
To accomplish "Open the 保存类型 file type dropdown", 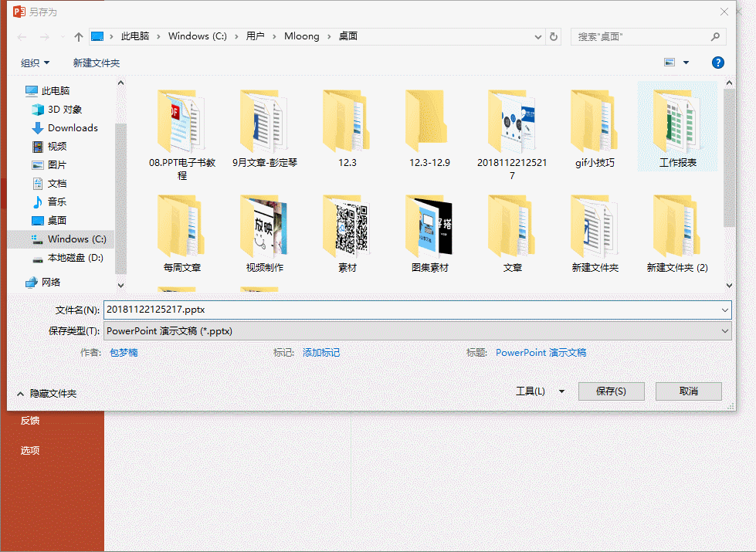I will click(724, 330).
